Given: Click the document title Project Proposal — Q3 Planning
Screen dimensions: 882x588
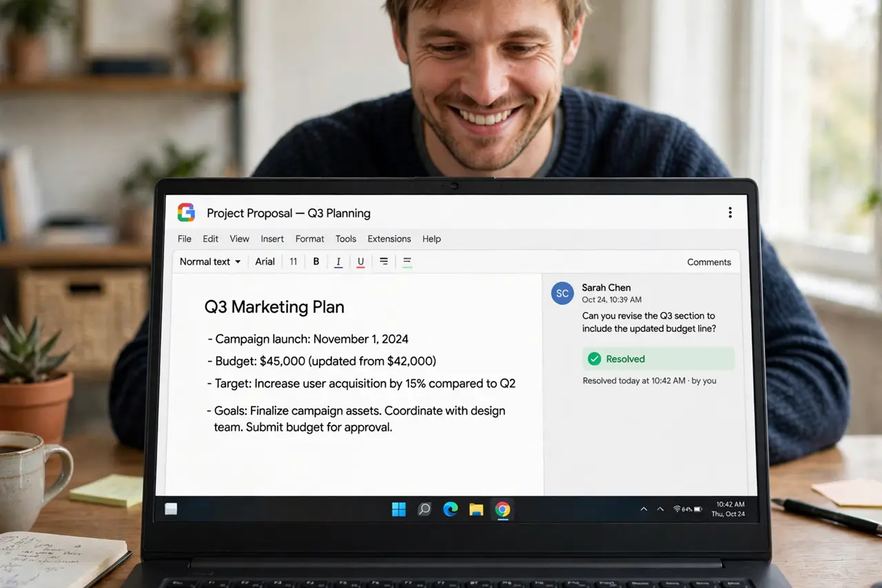Looking at the screenshot, I should coord(289,213).
